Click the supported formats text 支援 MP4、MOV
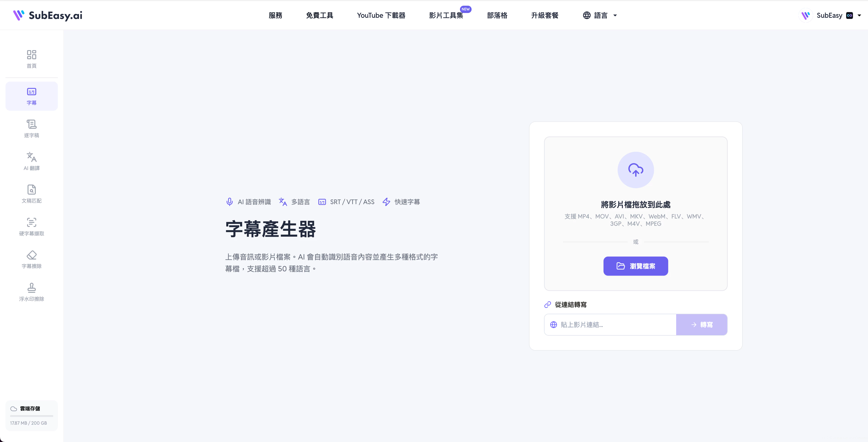This screenshot has height=442, width=868. [635, 220]
